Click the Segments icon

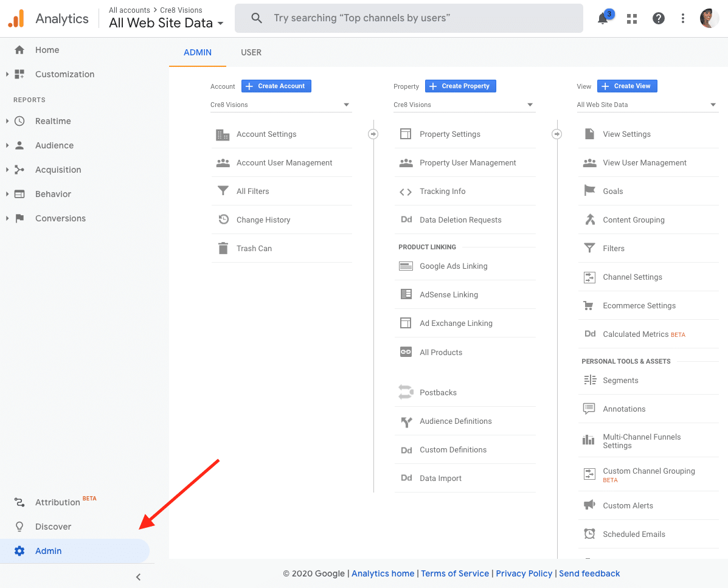[x=590, y=380]
